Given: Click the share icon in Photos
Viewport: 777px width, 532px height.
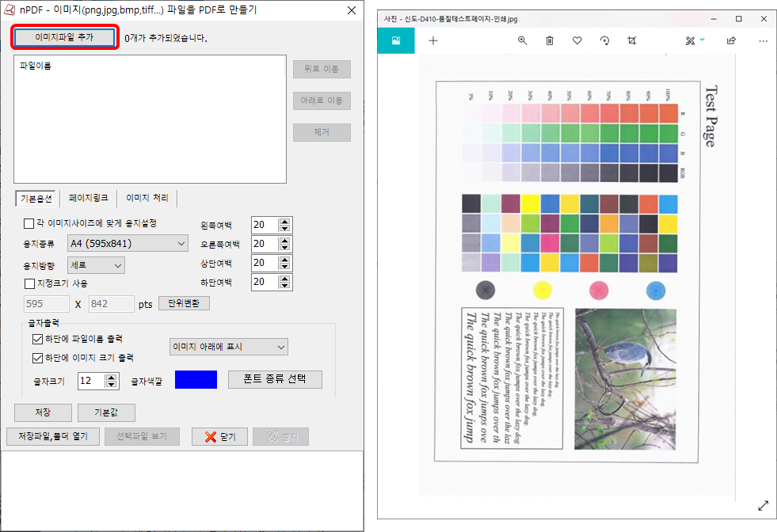Looking at the screenshot, I should [x=731, y=40].
